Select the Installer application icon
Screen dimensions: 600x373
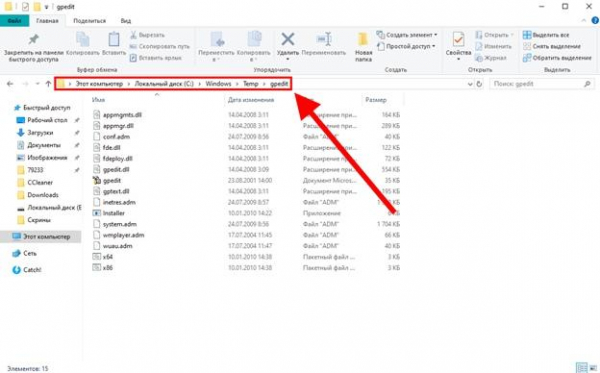coord(96,213)
